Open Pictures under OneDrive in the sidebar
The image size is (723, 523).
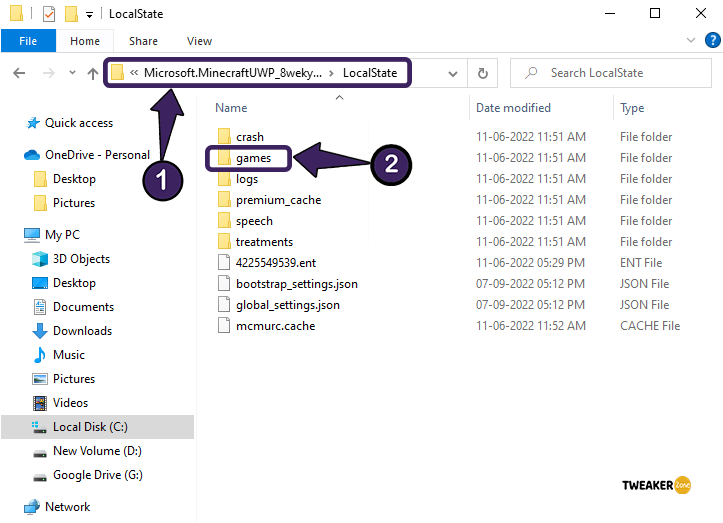pyautogui.click(x=74, y=203)
